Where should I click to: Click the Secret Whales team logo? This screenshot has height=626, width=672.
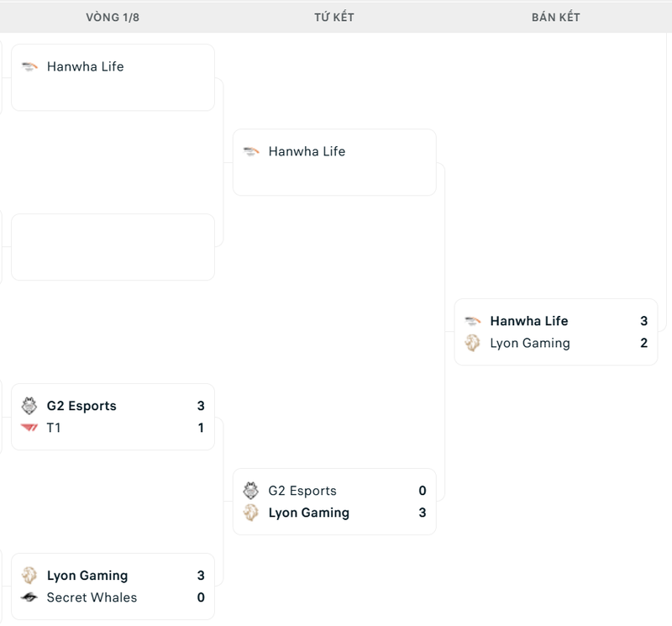tap(29, 597)
